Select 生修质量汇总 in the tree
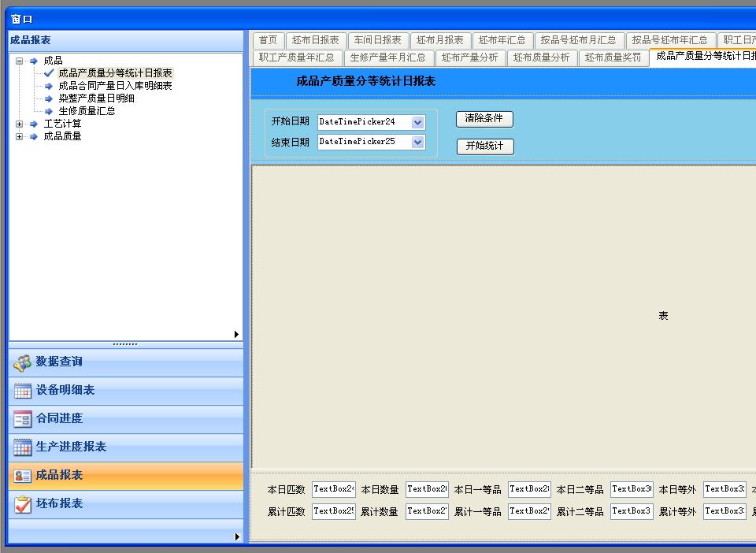Image resolution: width=756 pixels, height=553 pixels. [x=87, y=111]
